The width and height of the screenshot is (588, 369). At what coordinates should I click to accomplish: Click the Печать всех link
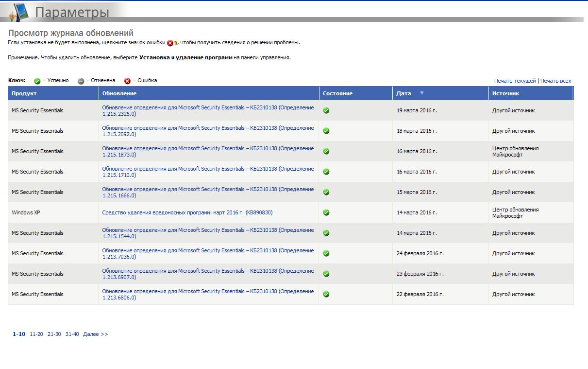click(x=556, y=81)
